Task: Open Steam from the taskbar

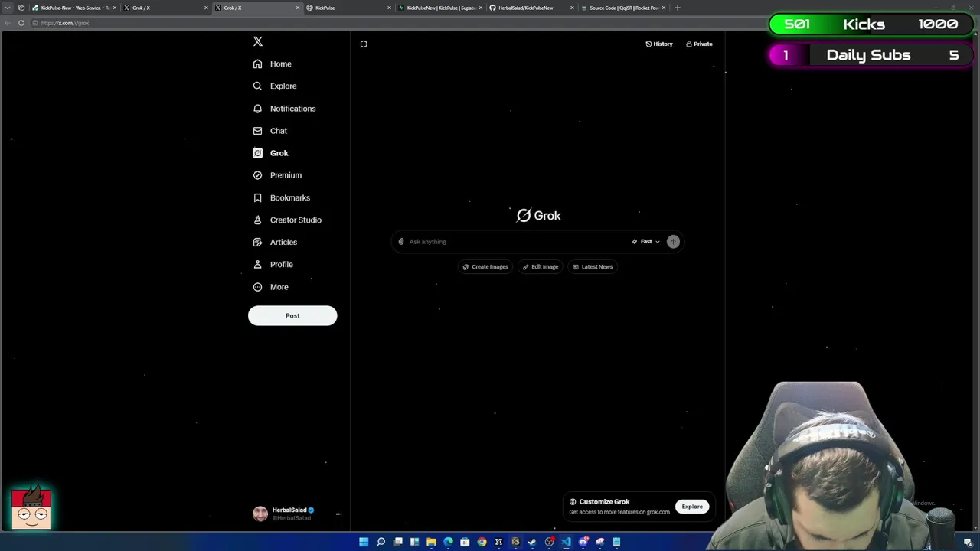Action: point(532,542)
